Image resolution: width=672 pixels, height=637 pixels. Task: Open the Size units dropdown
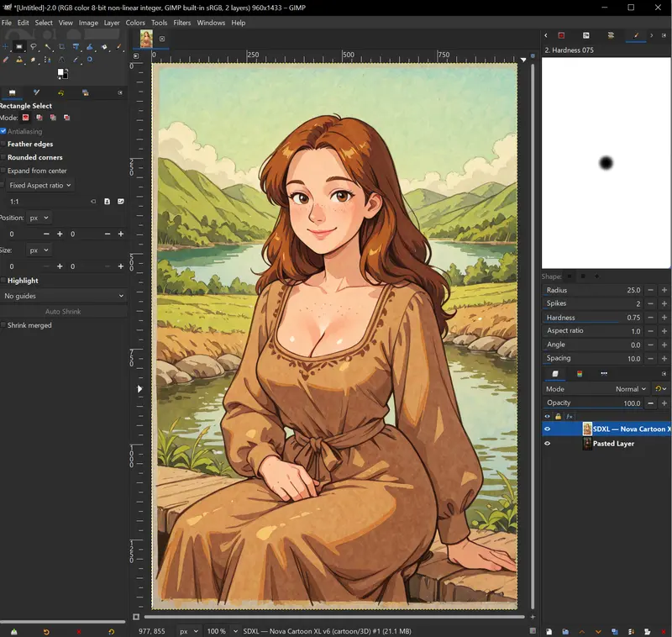pyautogui.click(x=39, y=250)
